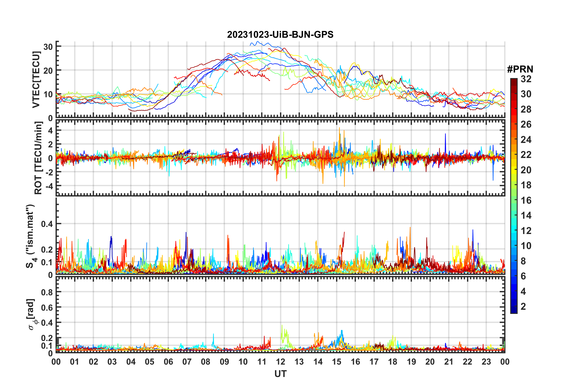Click the UT axis tick label 01
This screenshot has width=561, height=392.
click(75, 362)
